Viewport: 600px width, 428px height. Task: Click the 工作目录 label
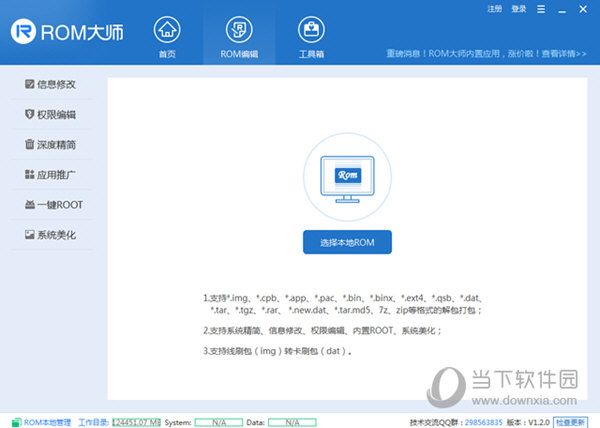point(93,422)
